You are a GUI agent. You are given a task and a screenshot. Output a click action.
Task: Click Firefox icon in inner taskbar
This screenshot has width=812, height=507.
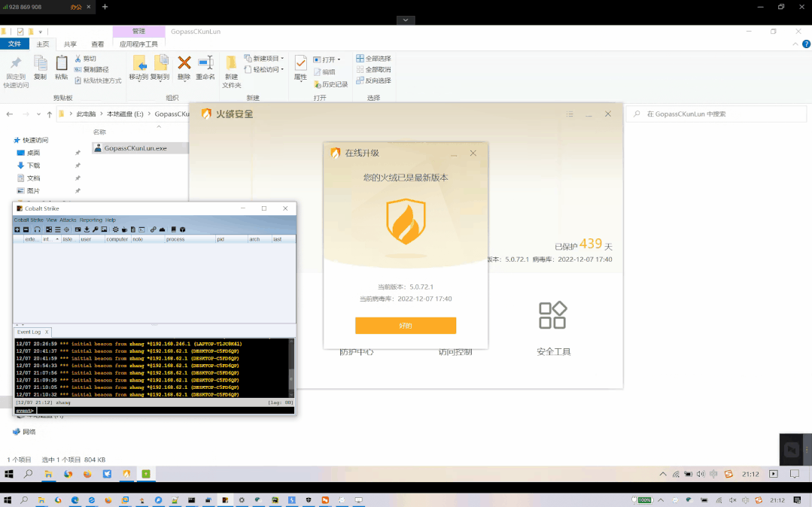[87, 474]
